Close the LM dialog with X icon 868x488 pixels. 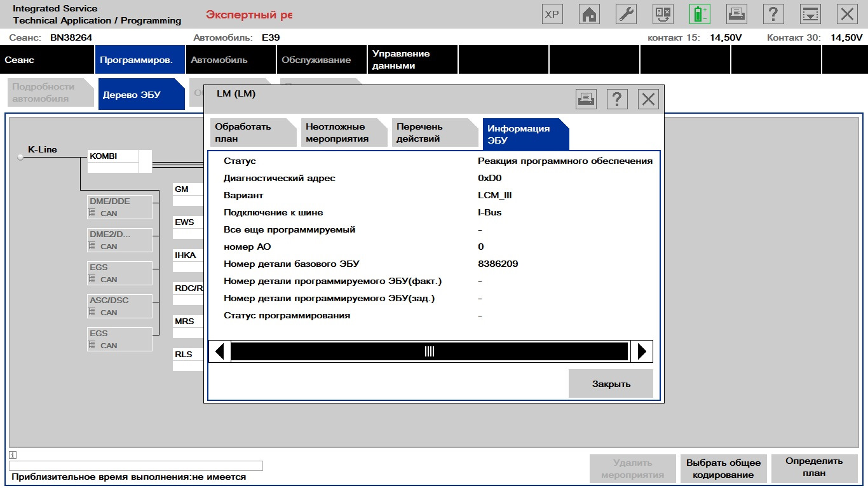pos(648,99)
